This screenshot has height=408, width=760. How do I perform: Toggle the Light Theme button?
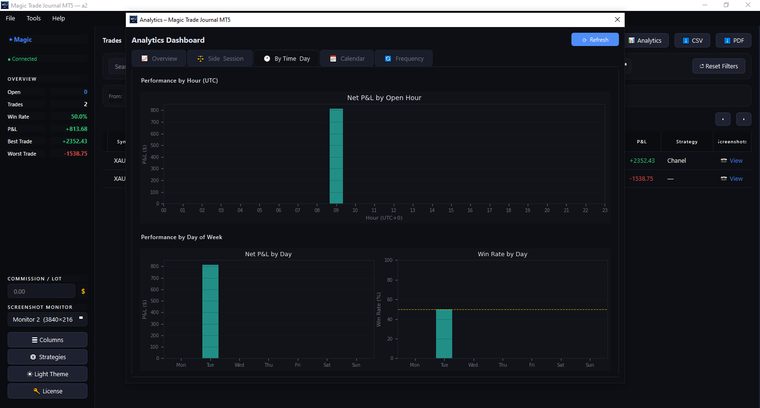(x=48, y=374)
